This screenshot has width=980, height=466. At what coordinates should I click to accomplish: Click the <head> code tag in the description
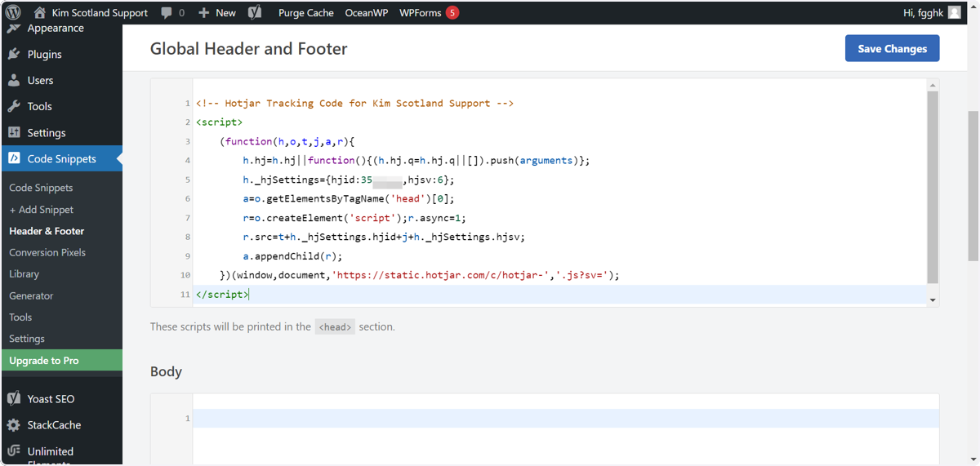(x=335, y=326)
